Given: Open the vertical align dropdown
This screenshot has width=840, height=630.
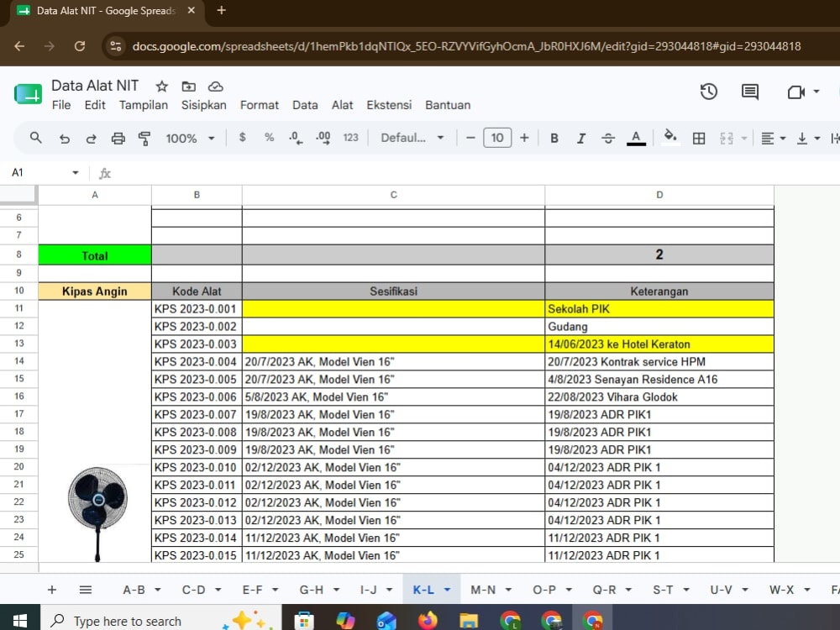Looking at the screenshot, I should point(808,139).
